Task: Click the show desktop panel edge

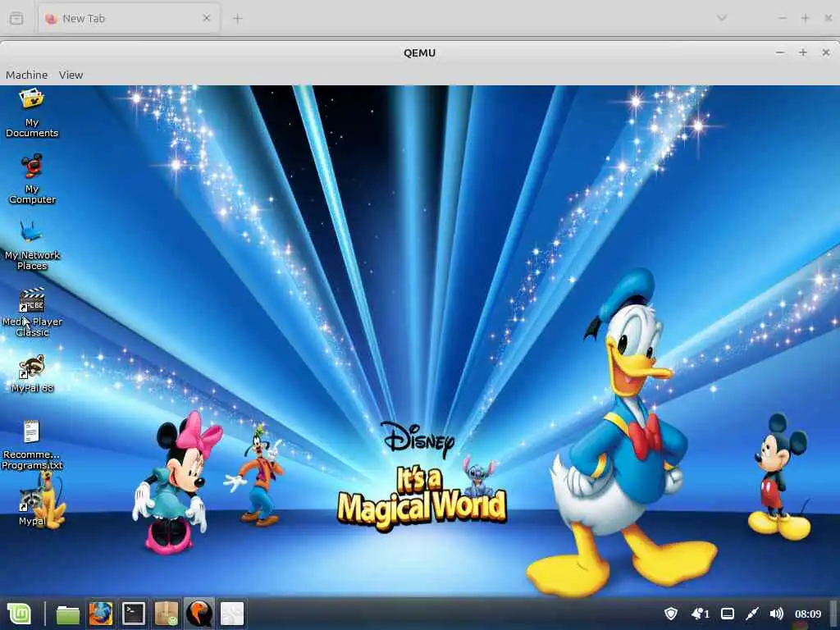Action: [x=833, y=614]
